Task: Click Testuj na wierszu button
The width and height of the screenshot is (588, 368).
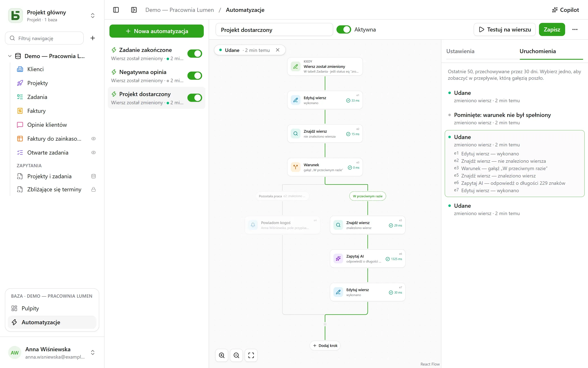Action: [x=505, y=29]
